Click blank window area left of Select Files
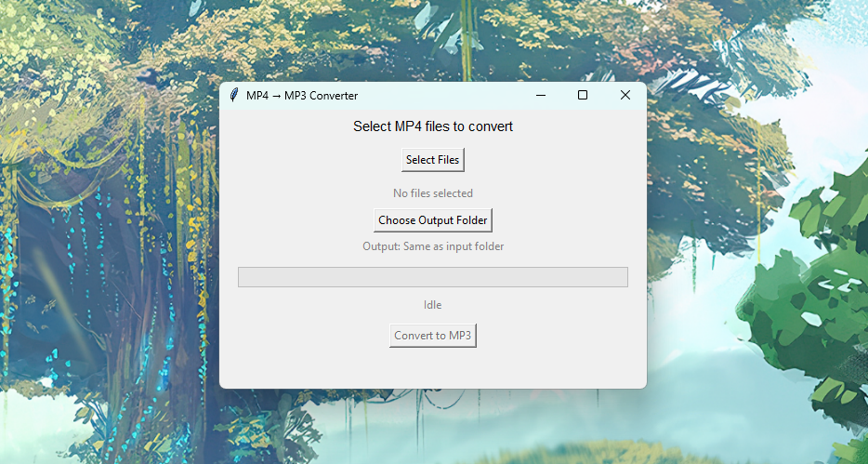Viewport: 868px width, 464px height. (310, 159)
